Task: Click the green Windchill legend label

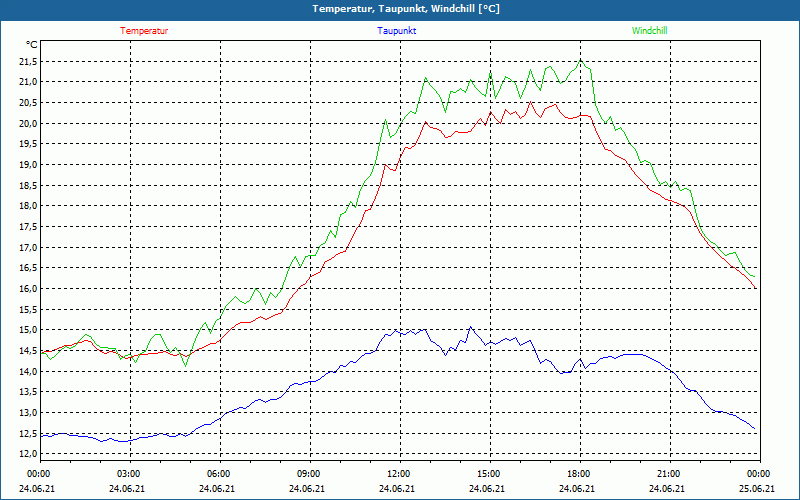Action: tap(649, 31)
